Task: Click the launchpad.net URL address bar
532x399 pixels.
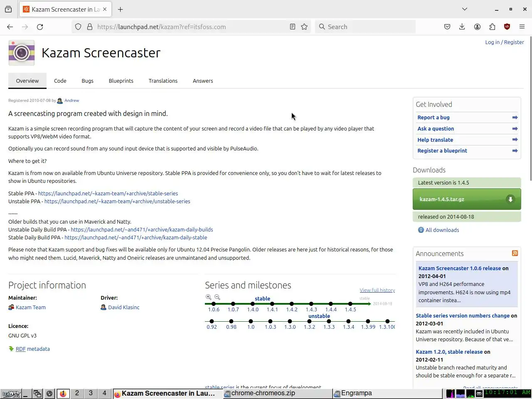Action: [x=191, y=27]
